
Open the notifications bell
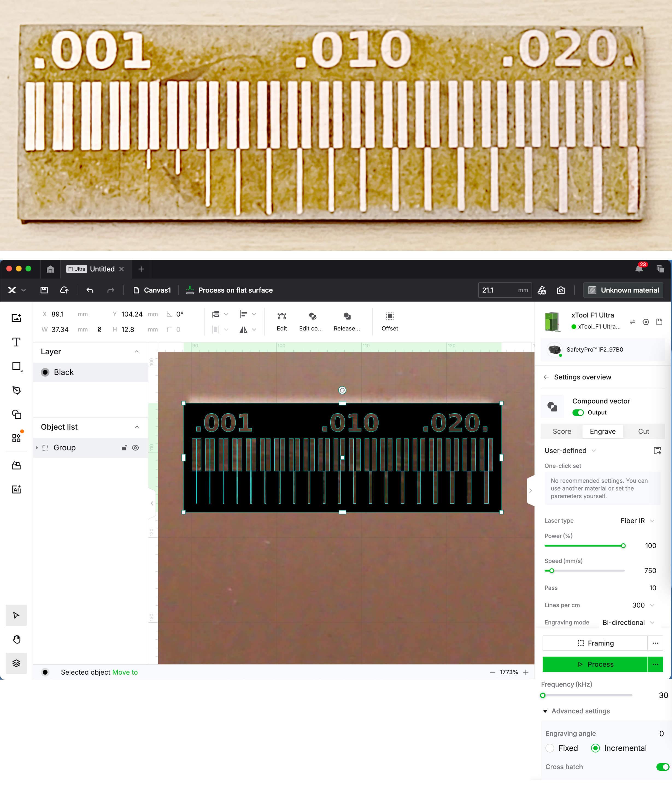[639, 269]
